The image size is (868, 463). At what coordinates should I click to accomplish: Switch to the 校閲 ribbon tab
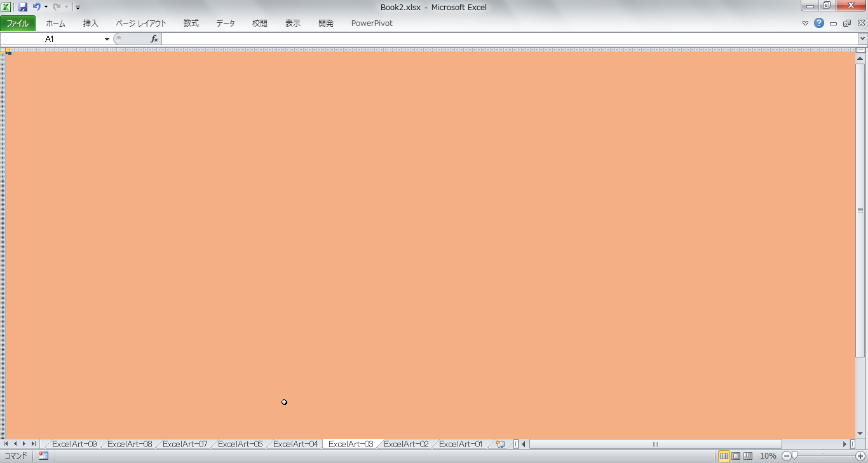[260, 24]
